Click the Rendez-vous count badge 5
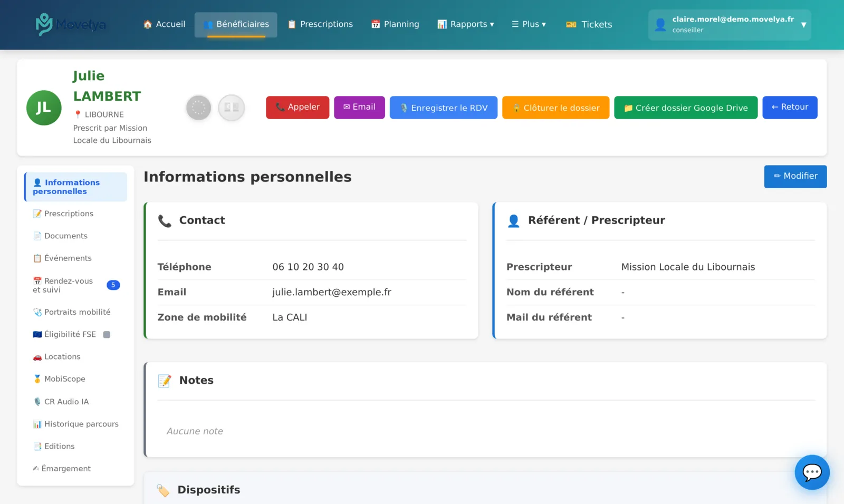 point(113,285)
